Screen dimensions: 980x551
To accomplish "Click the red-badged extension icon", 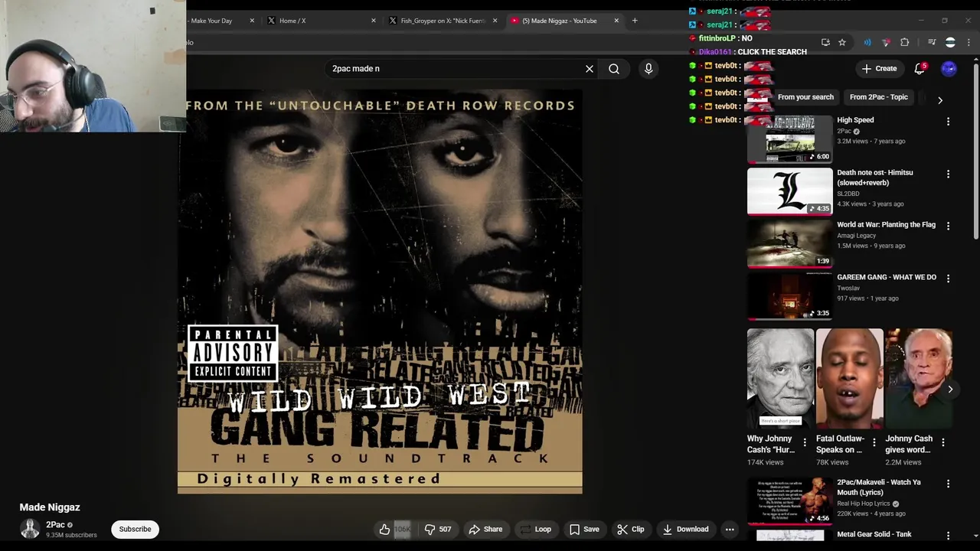I will click(886, 43).
